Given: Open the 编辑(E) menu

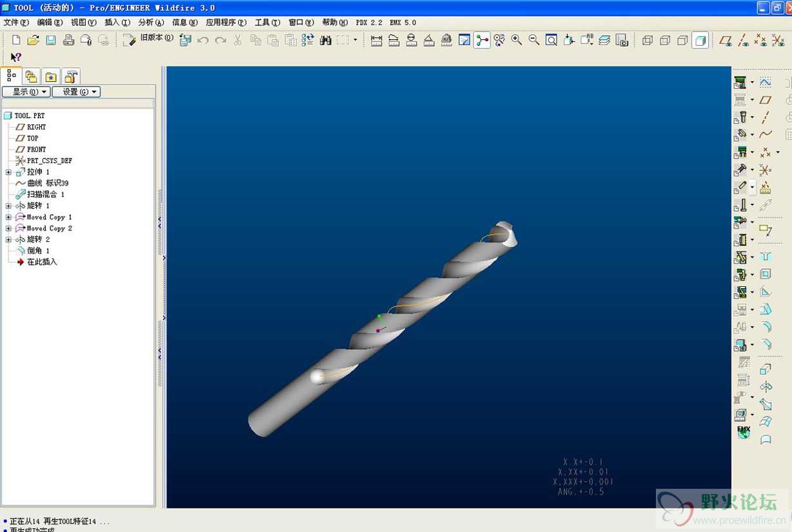Looking at the screenshot, I should pos(50,23).
